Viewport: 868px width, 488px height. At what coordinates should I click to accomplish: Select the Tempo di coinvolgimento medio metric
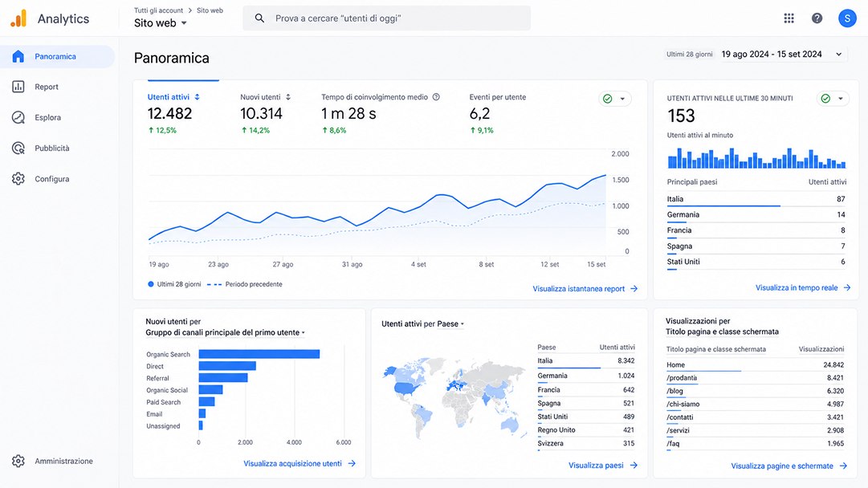tap(381, 113)
